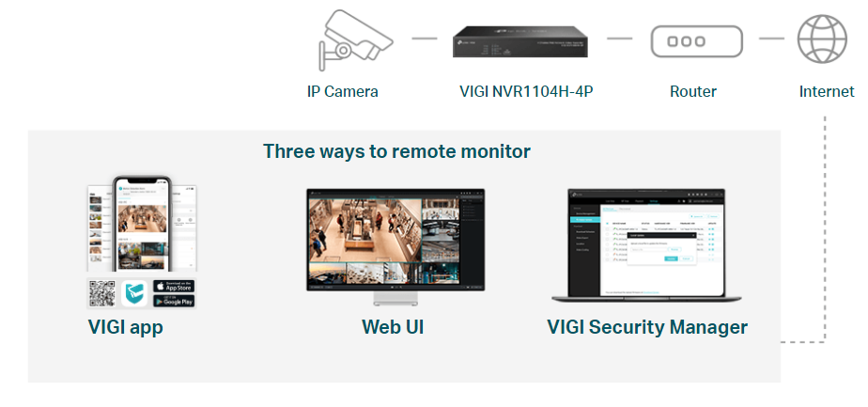Click the Router text label
Screen dimensions: 868x407
(x=693, y=91)
